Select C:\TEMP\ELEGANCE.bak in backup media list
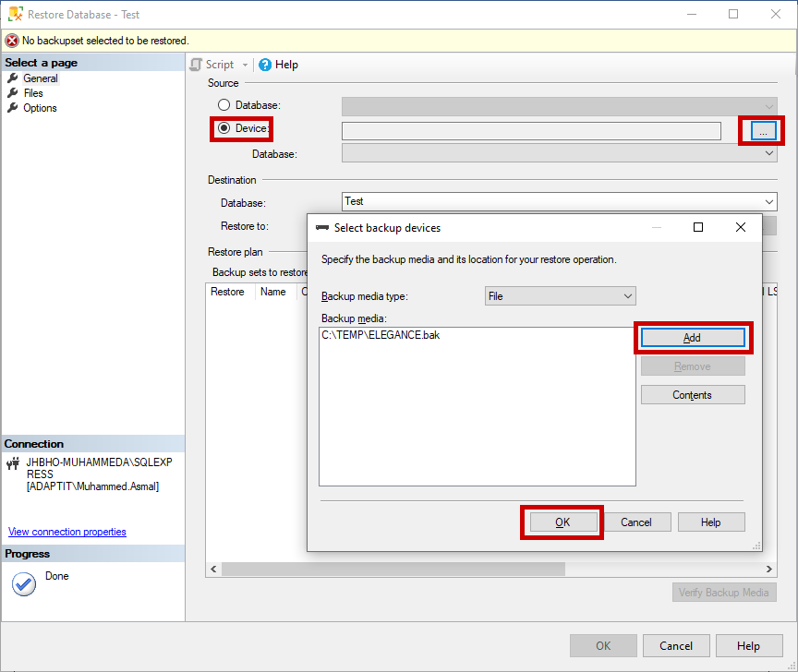Screen dimensions: 798x672 381,335
